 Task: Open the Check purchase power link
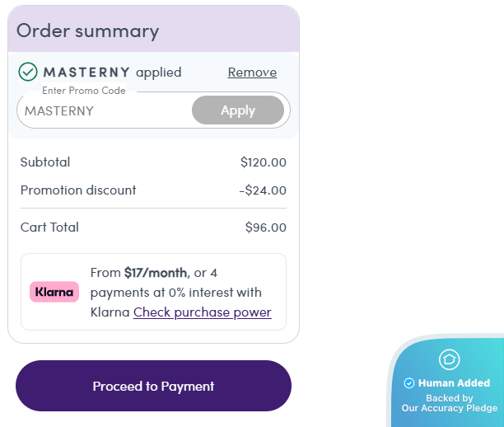202,312
